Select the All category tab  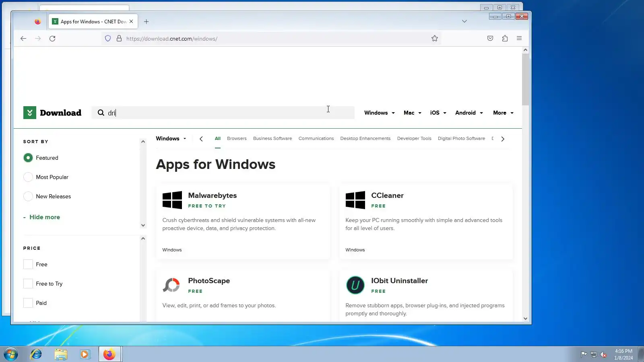click(x=218, y=138)
